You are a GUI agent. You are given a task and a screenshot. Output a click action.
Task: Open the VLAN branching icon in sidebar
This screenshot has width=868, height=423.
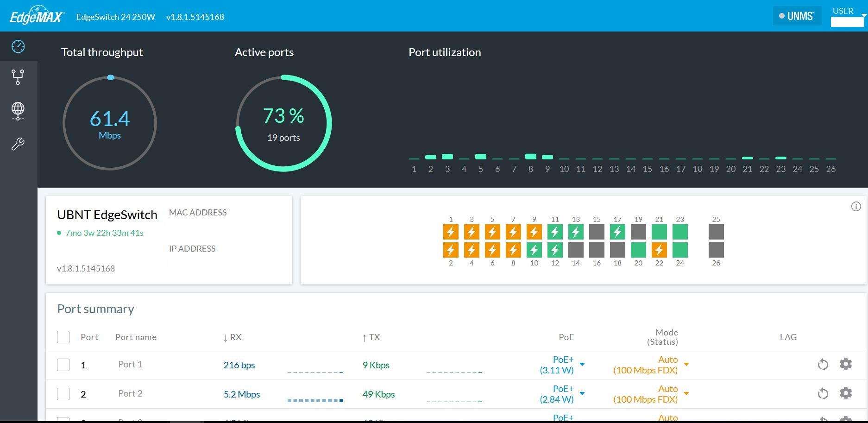[18, 77]
